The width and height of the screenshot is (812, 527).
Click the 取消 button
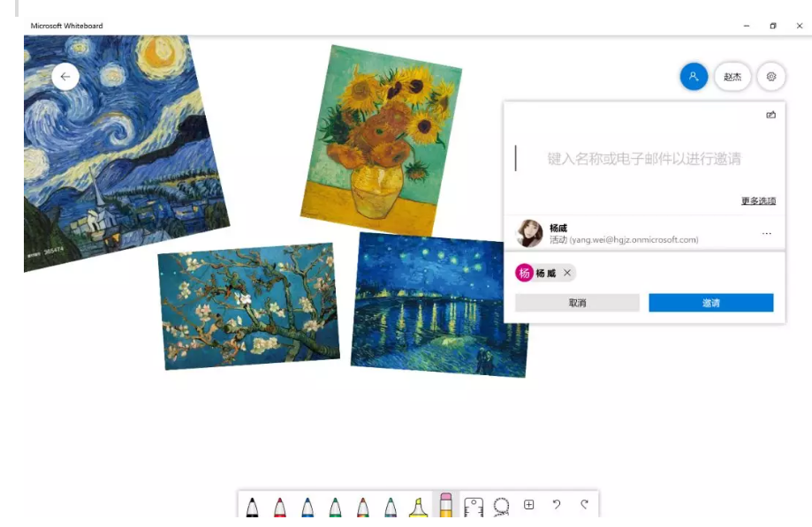click(x=577, y=303)
